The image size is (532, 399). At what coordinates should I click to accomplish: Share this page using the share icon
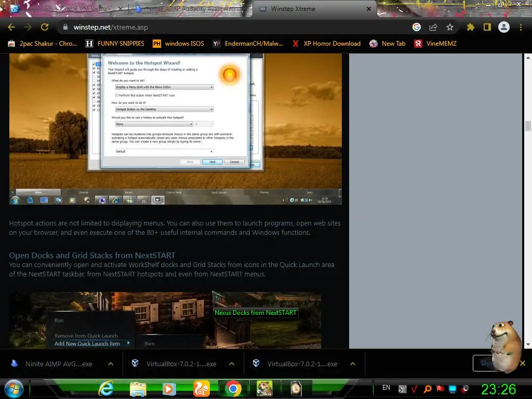coord(433,27)
